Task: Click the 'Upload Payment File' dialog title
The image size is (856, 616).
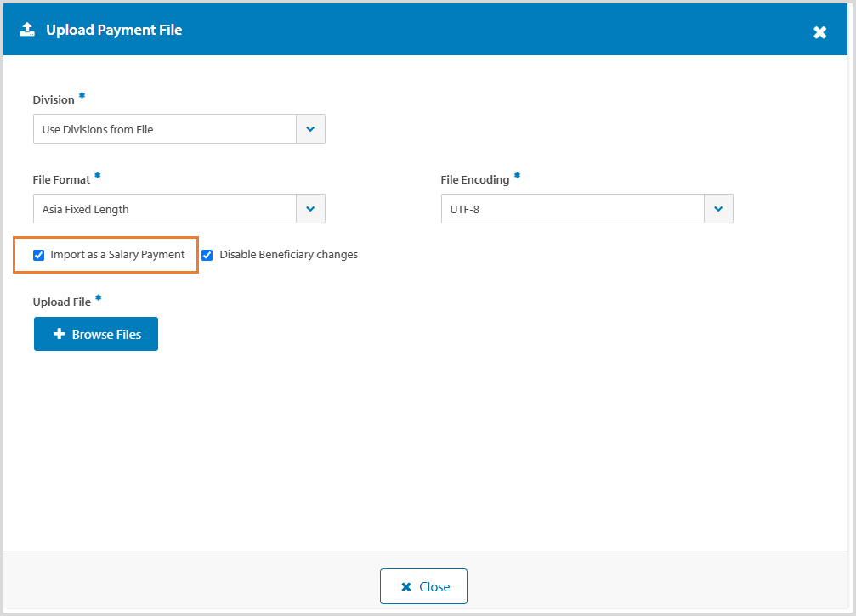Action: [x=114, y=30]
